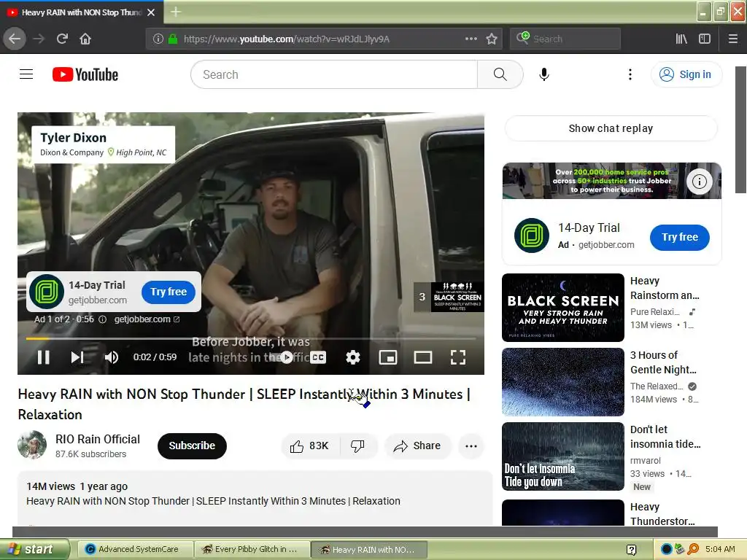Open the Windows start menu

click(34, 550)
